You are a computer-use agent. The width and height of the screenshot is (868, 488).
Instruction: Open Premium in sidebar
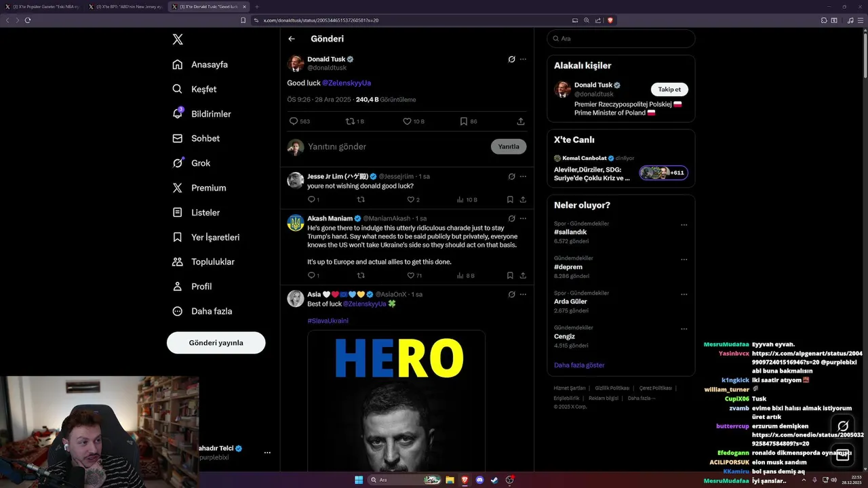tap(199, 188)
